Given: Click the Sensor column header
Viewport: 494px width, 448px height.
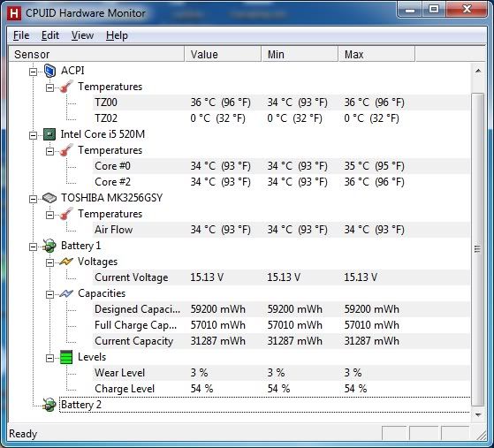Looking at the screenshot, I should click(96, 54).
